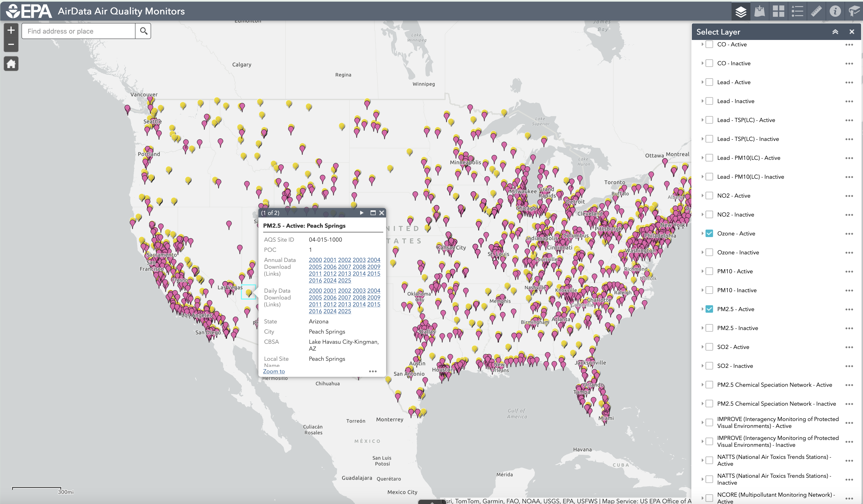Close the Peach Springs popup

382,213
